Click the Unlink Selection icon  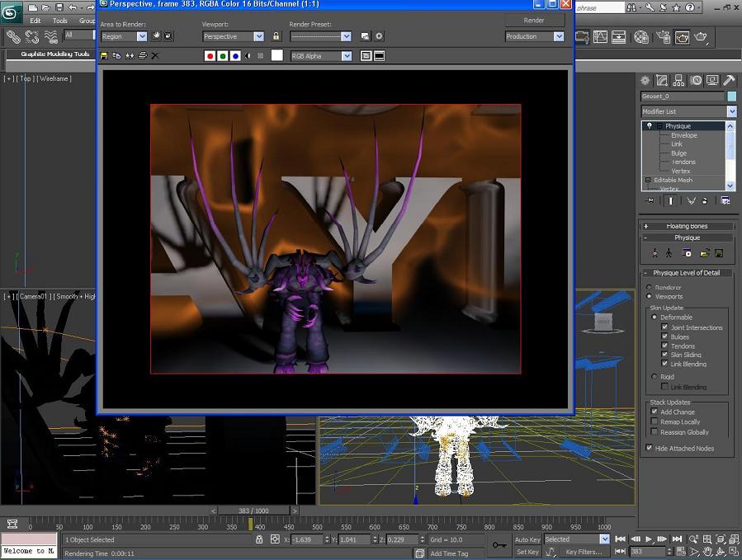(x=31, y=36)
